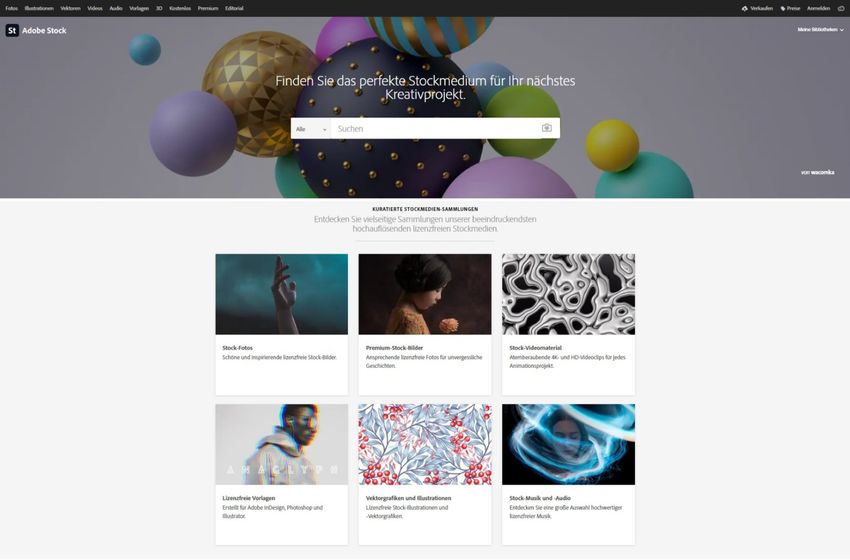
Task: Open the Meine Bibliotheken dropdown
Action: (x=820, y=30)
